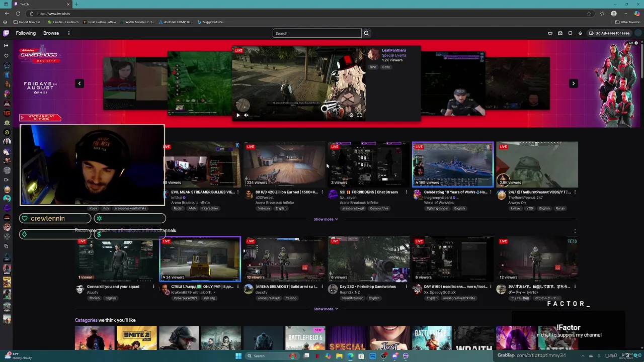Click thegrumpybeard channel name
The height and width of the screenshot is (362, 644).
pyautogui.click(x=439, y=198)
